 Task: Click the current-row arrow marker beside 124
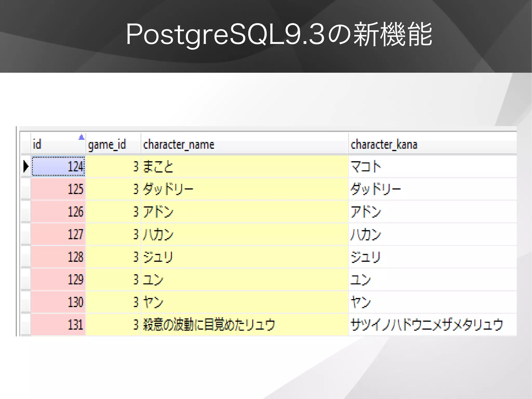point(26,166)
